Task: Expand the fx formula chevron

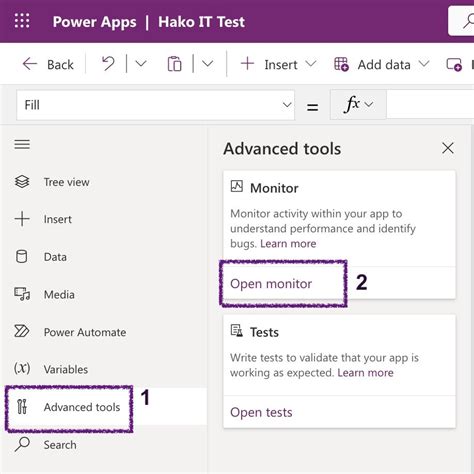Action: coord(369,105)
